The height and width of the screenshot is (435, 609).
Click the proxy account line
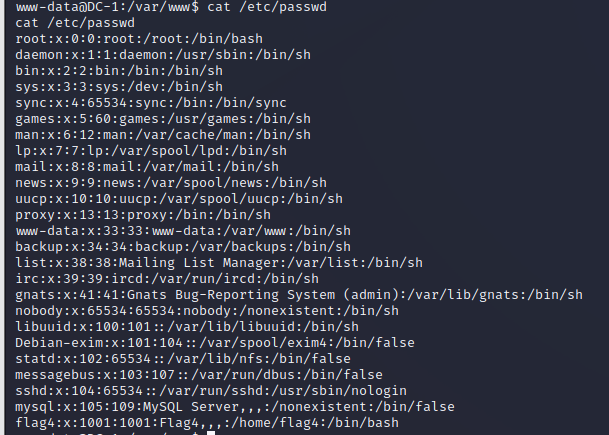click(x=143, y=213)
